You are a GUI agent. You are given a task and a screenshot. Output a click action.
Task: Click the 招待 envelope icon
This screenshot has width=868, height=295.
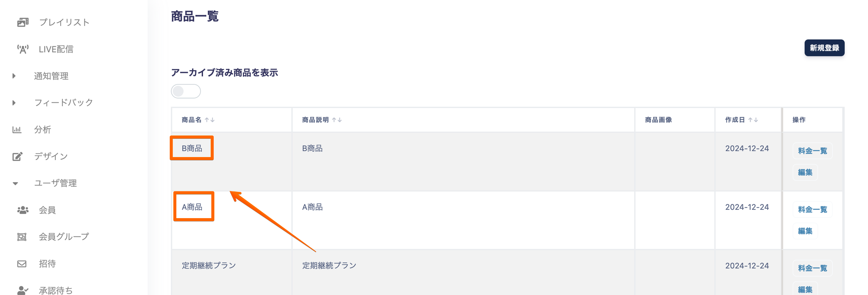point(22,264)
